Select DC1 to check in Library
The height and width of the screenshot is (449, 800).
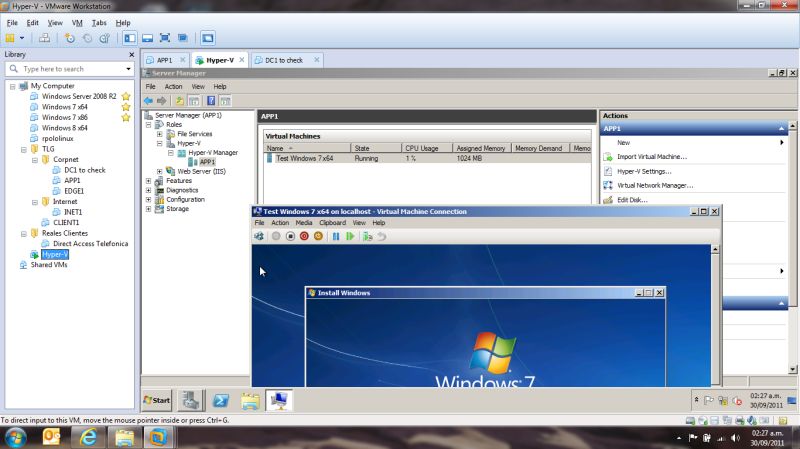85,170
